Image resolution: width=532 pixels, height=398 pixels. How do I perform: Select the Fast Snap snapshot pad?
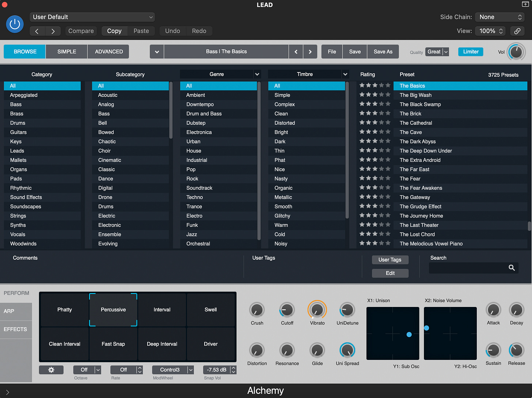point(113,344)
